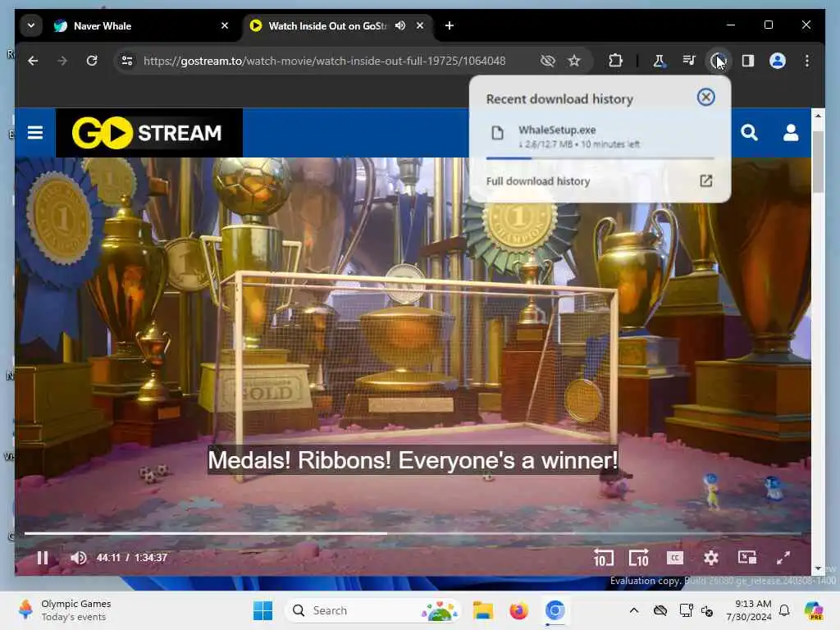The height and width of the screenshot is (630, 840).
Task: Go forward to the next page
Action: [62, 61]
